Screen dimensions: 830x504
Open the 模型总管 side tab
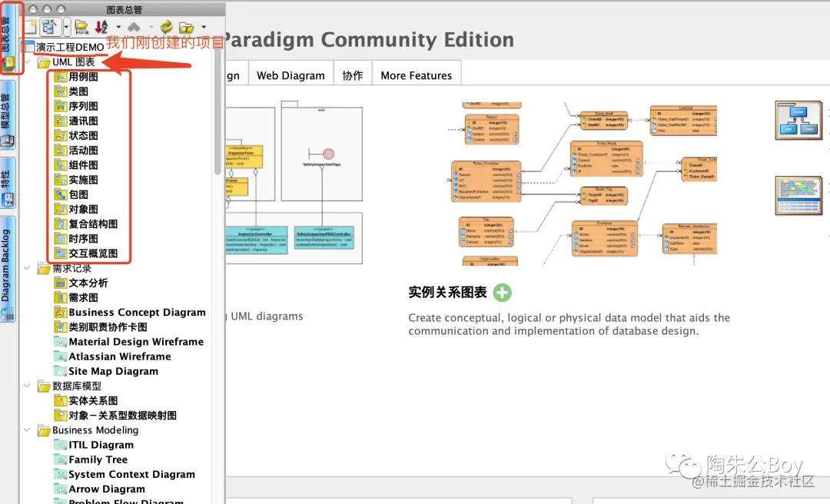(x=7, y=116)
